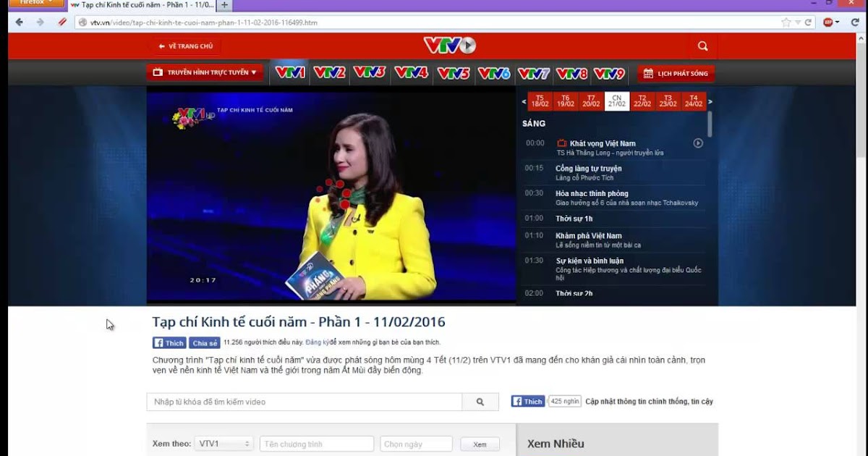The height and width of the screenshot is (456, 868).
Task: Open the VTV3 channel page
Action: pos(370,72)
